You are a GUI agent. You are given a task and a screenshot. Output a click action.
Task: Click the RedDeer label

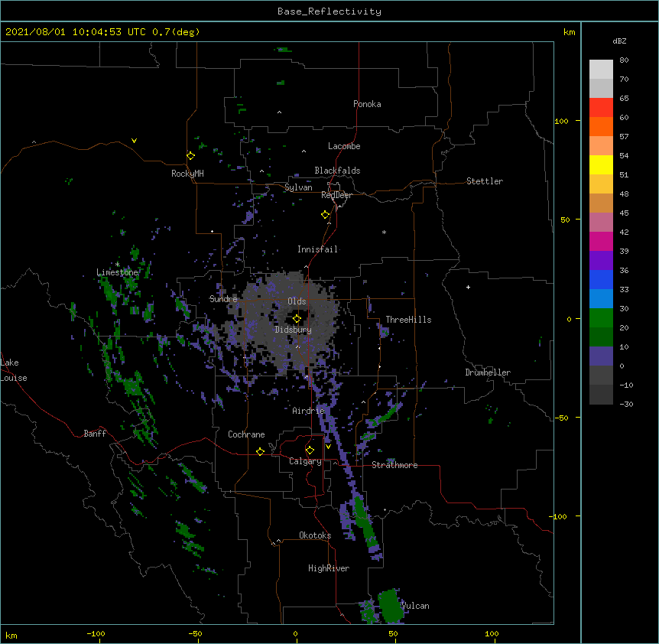coord(336,195)
